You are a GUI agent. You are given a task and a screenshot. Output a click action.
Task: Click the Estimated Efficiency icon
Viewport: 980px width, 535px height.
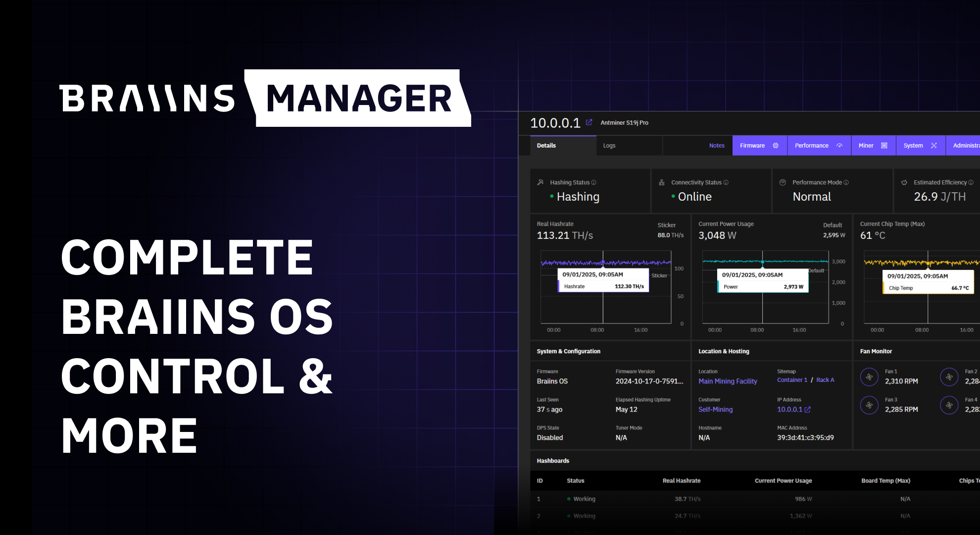point(904,182)
